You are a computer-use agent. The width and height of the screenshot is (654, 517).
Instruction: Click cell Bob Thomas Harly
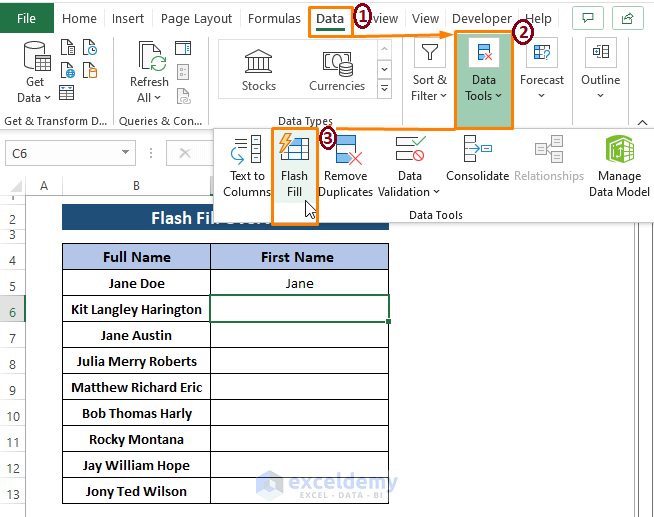coord(136,413)
